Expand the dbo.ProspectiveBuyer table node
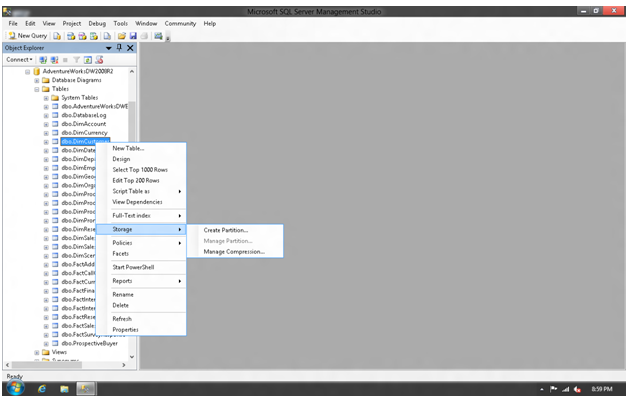This screenshot has width=631, height=402. [46, 344]
